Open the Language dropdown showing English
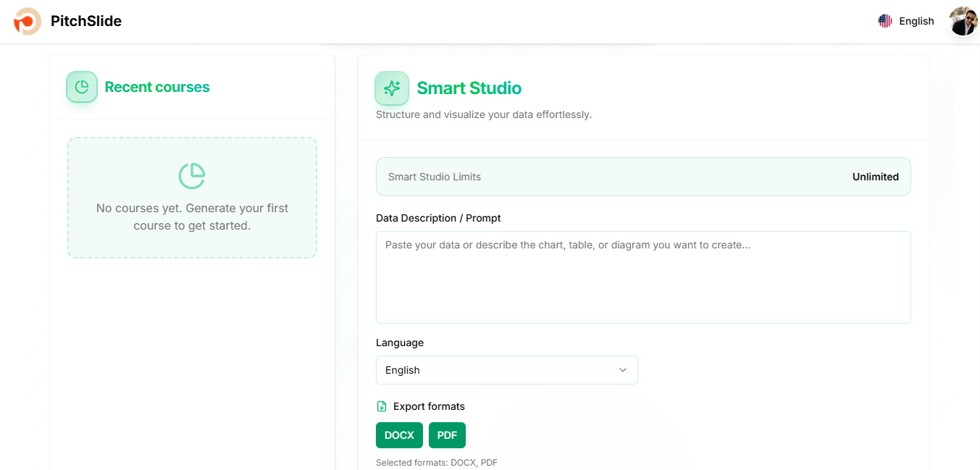980x470 pixels. 507,370
